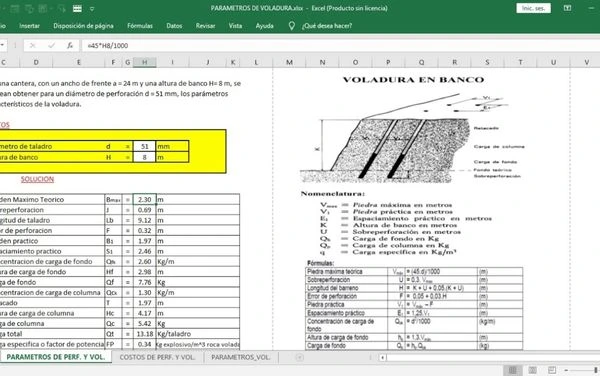The width and height of the screenshot is (600, 376).
Task: Click the SOLUCION underlined heading
Action: tap(37, 179)
